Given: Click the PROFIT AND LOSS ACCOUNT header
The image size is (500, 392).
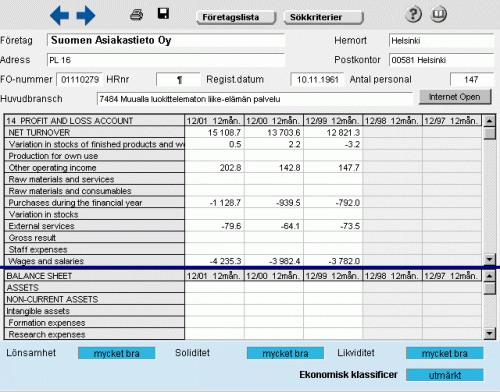Looking at the screenshot, I should coord(94,121).
